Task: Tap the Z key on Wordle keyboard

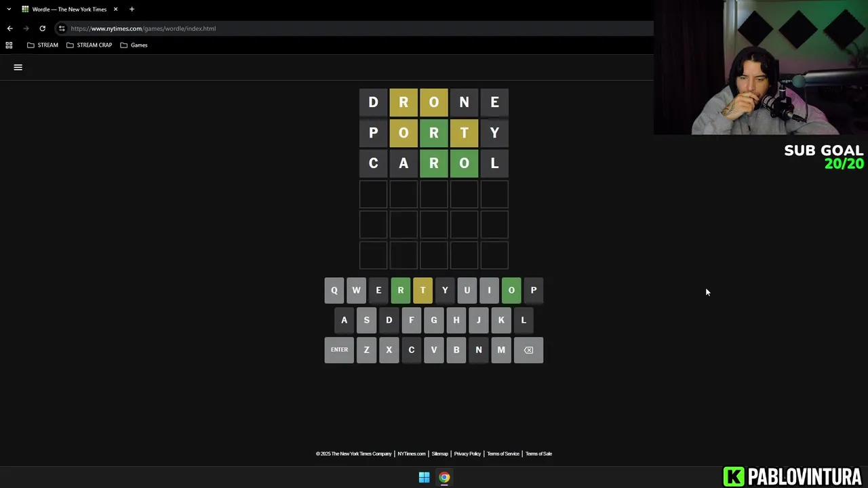Action: [366, 350]
